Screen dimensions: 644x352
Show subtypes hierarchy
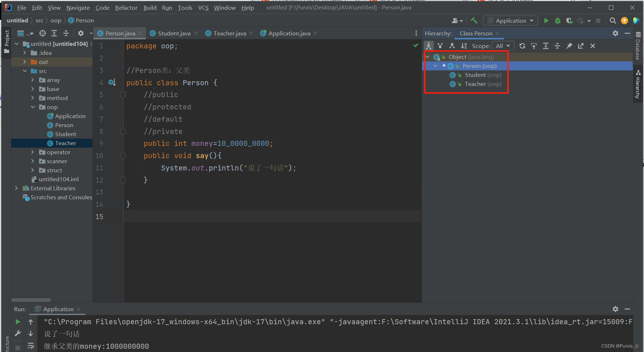452,46
